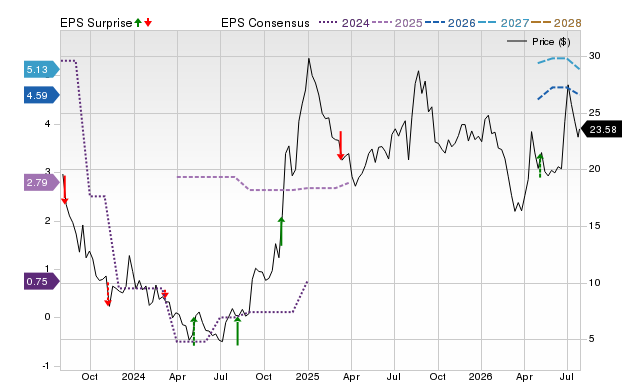Click the green up arrow in EPS Surprise legend
The height and width of the screenshot is (382, 640).
(138, 22)
